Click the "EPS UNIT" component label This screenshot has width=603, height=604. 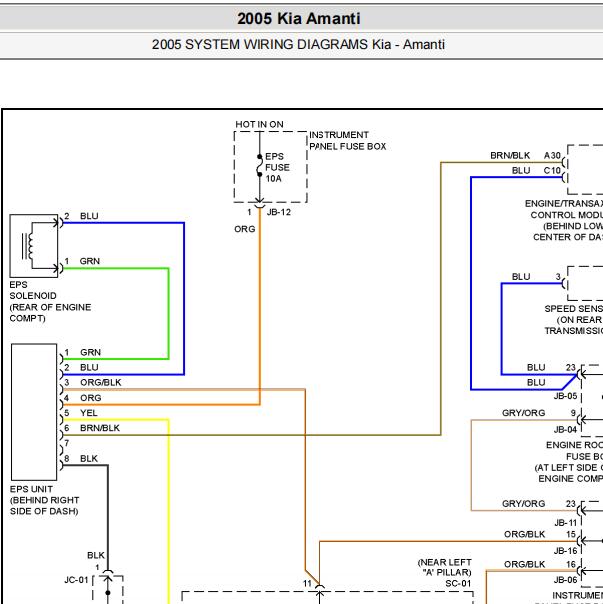point(31,489)
